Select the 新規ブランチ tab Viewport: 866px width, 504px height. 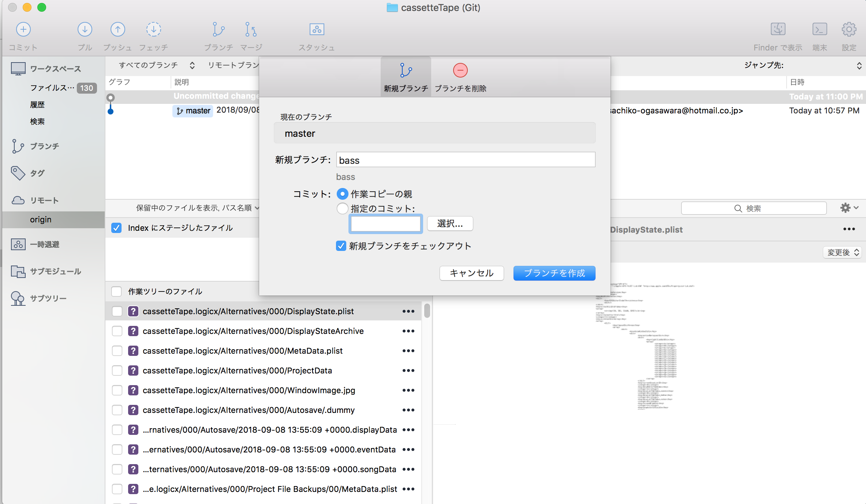coord(405,76)
